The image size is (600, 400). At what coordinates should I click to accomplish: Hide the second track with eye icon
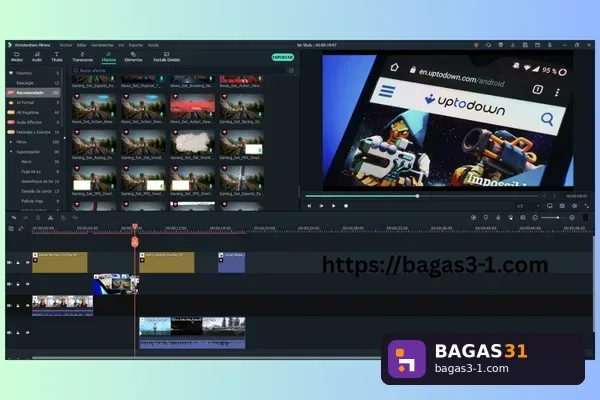27,284
